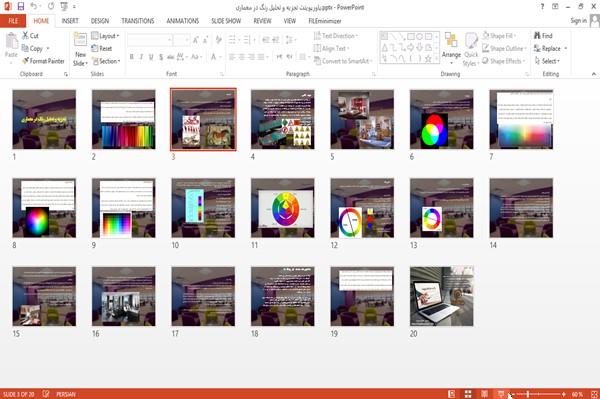Image resolution: width=600 pixels, height=399 pixels.
Task: Click the spell check icon in the status bar
Action: tap(46, 394)
